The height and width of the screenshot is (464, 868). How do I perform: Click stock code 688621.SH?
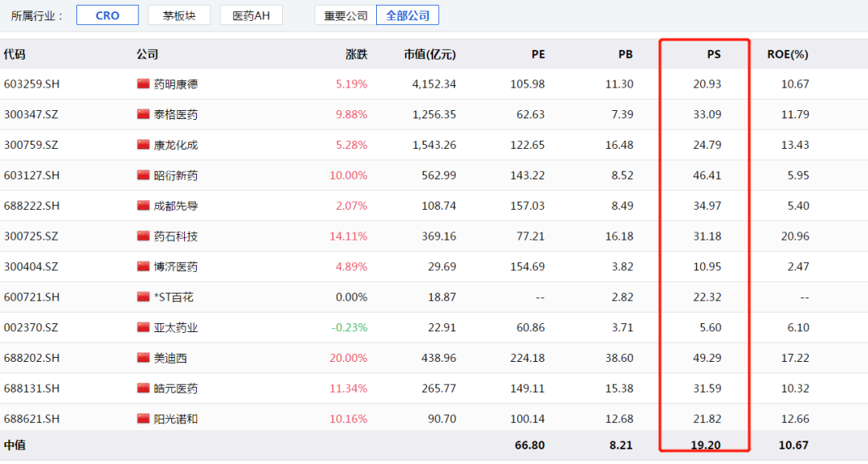(x=31, y=419)
